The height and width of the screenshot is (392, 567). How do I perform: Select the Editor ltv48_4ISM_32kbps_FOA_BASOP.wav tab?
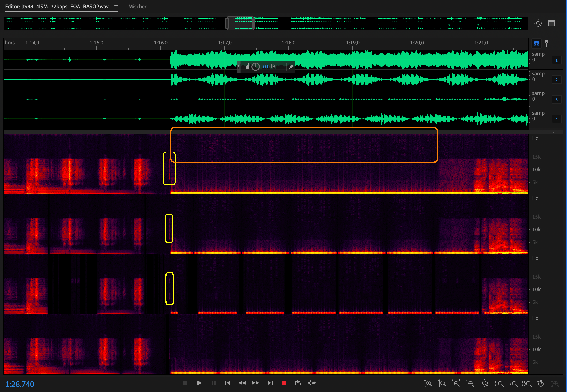point(57,7)
